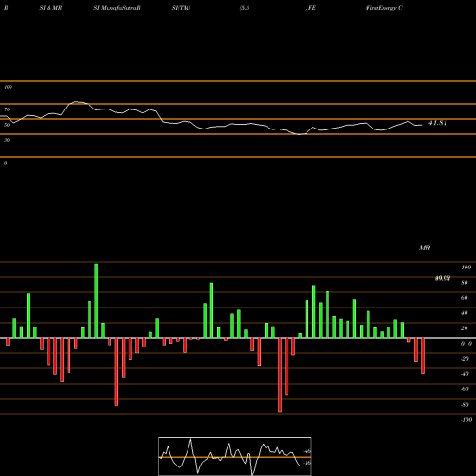476x476 pixels.
Task: Click the RSI axis label 0
Action: click(x=5, y=163)
